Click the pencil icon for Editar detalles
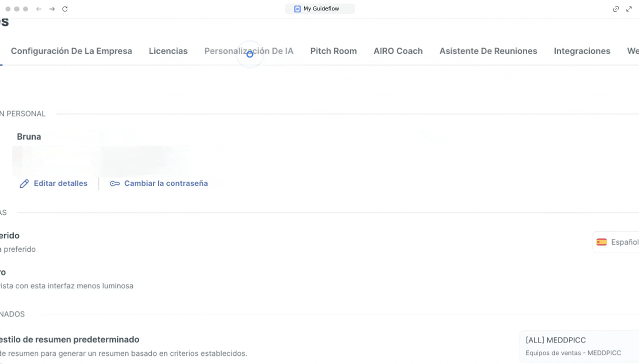Screen dimensions: 639x364 (x=24, y=184)
